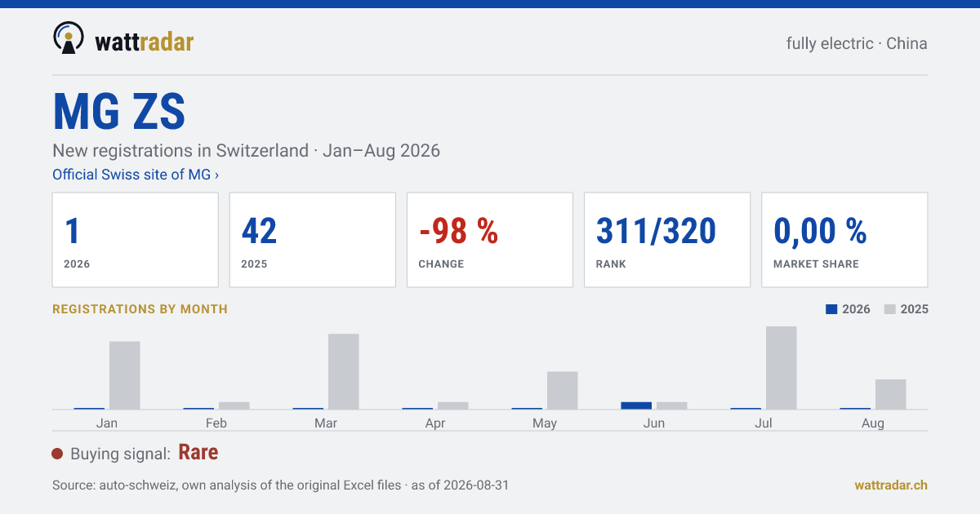Click the grey May 2025 bar
This screenshot has height=514, width=980.
click(x=563, y=390)
